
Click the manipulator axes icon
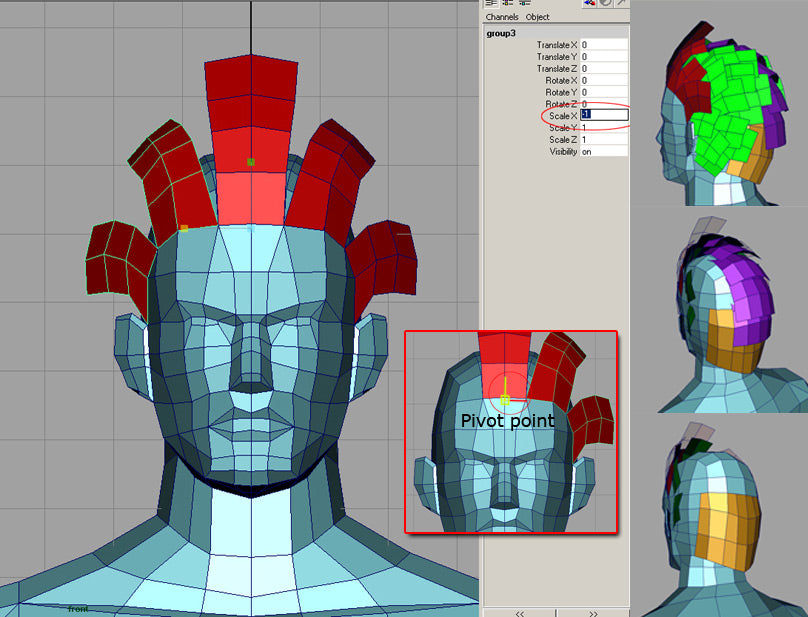(590, 4)
